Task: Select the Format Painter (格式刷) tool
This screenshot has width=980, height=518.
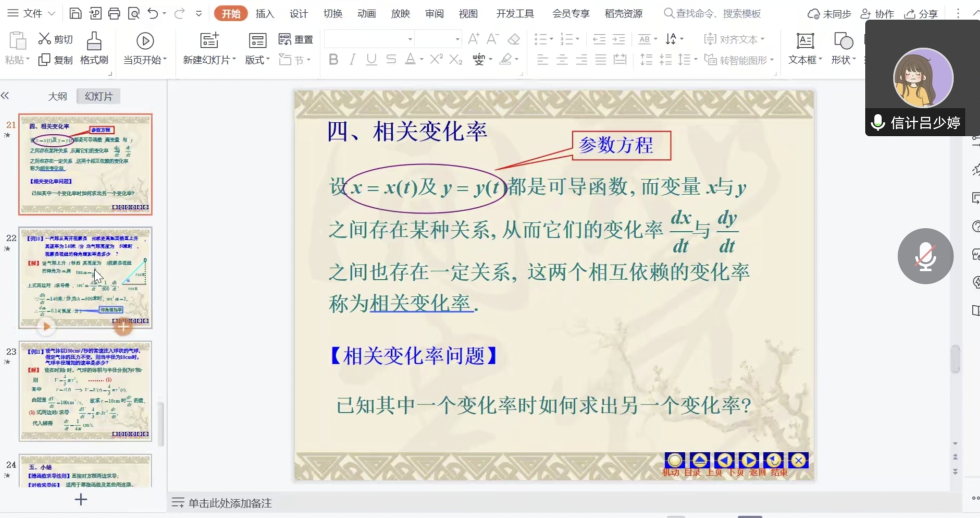Action: [x=94, y=48]
